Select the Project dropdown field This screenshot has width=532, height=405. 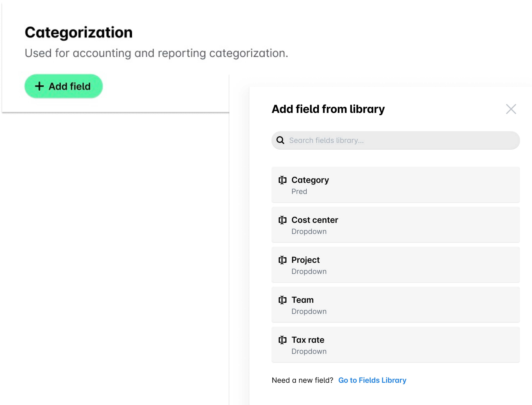point(396,265)
